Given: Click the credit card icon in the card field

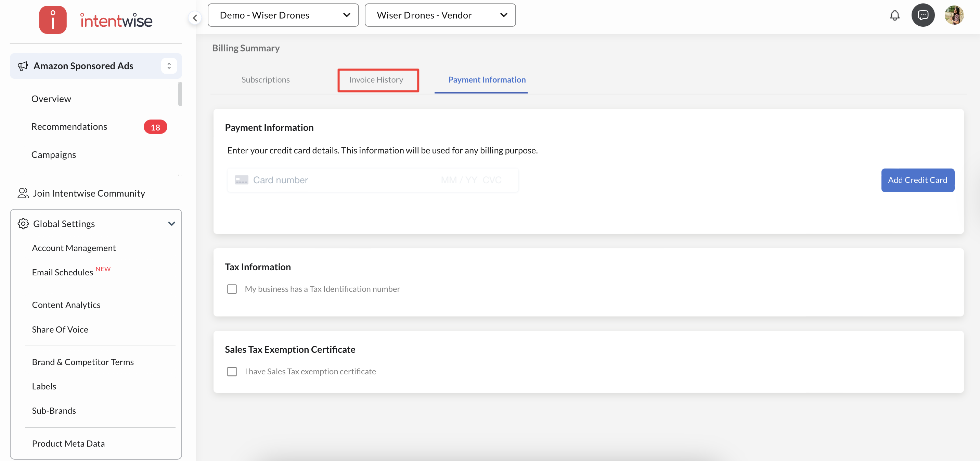Looking at the screenshot, I should pyautogui.click(x=242, y=180).
